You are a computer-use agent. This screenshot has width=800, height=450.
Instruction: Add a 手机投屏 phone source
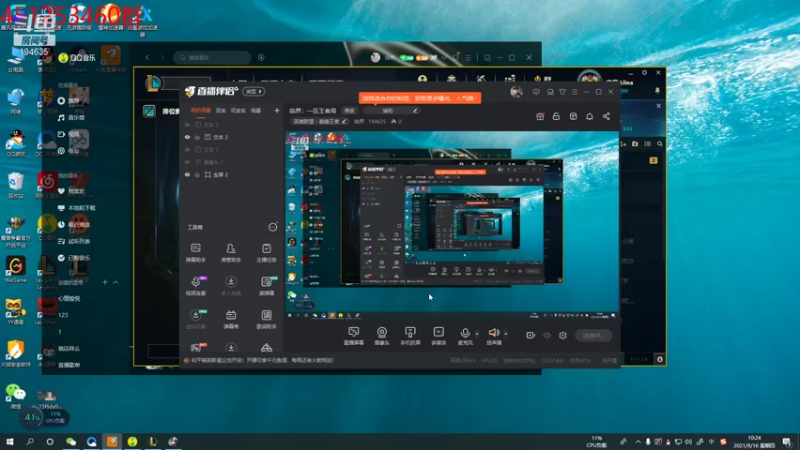click(410, 336)
